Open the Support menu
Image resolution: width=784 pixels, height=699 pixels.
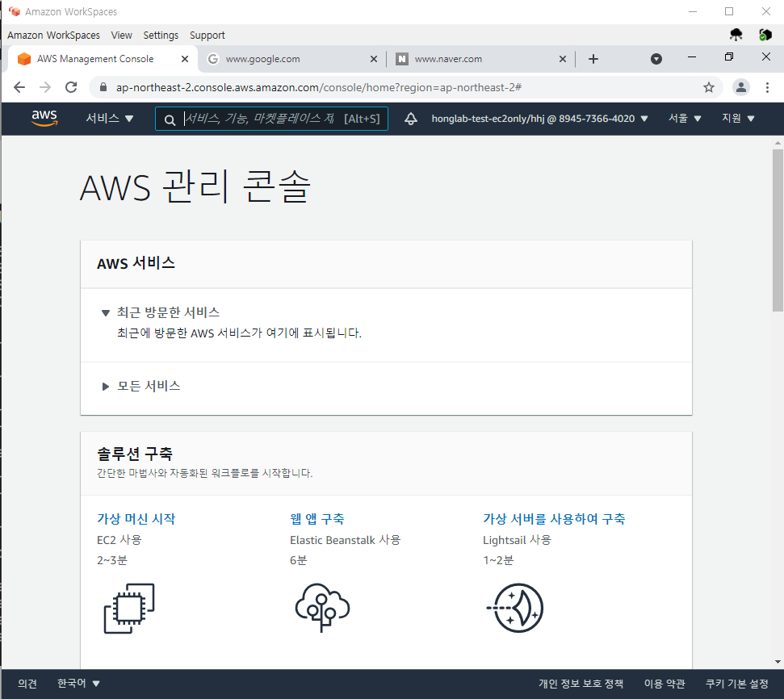[207, 35]
